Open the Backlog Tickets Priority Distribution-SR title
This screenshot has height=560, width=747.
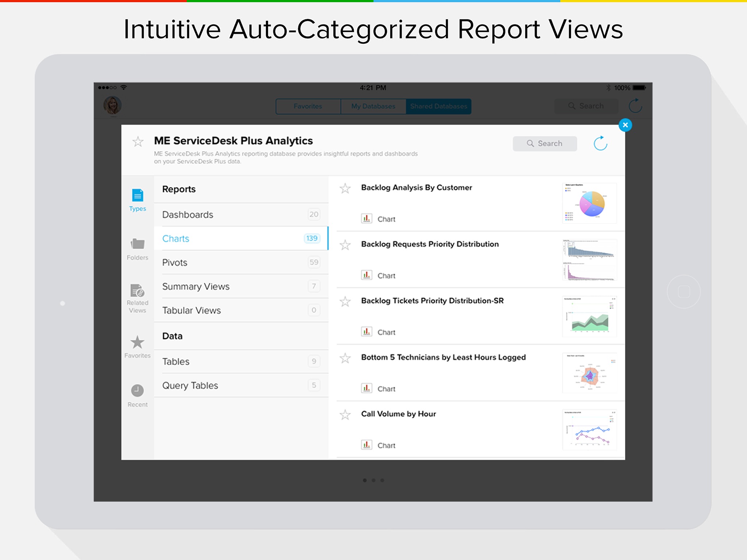432,300
